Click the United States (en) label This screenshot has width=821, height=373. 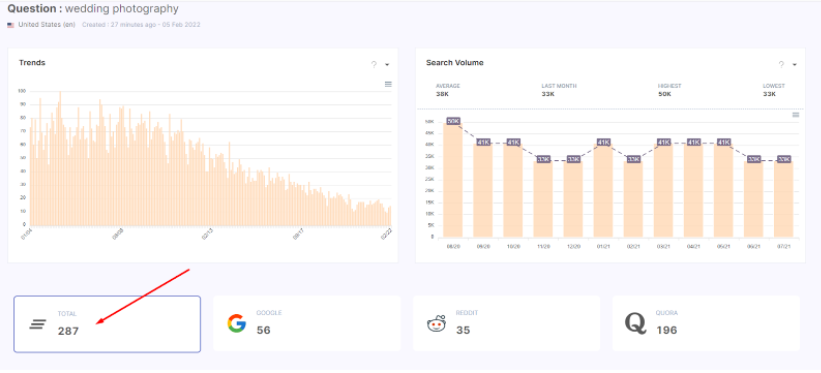(47, 25)
